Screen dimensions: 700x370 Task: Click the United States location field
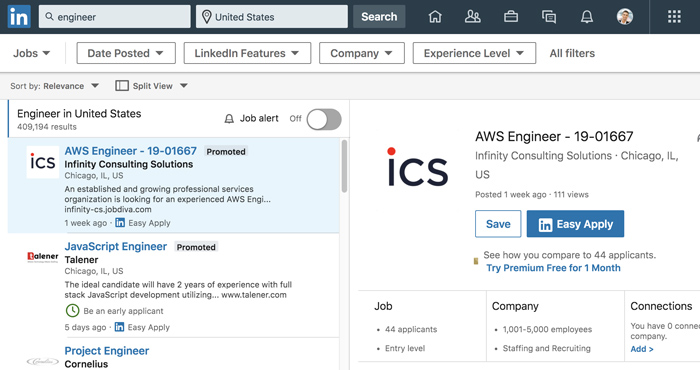(271, 17)
